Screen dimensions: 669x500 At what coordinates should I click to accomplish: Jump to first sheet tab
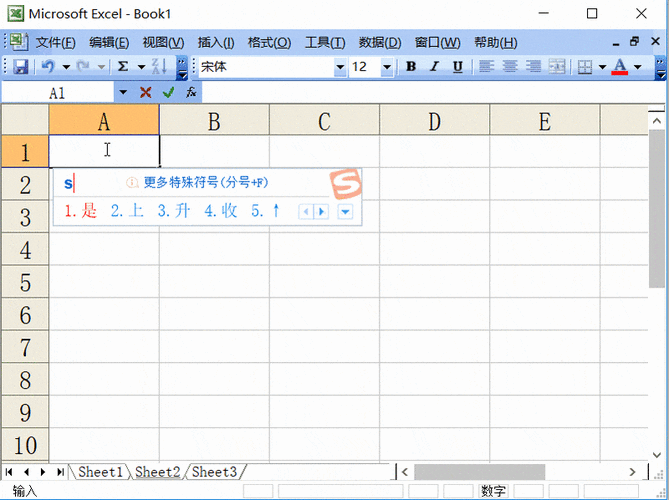[9, 472]
